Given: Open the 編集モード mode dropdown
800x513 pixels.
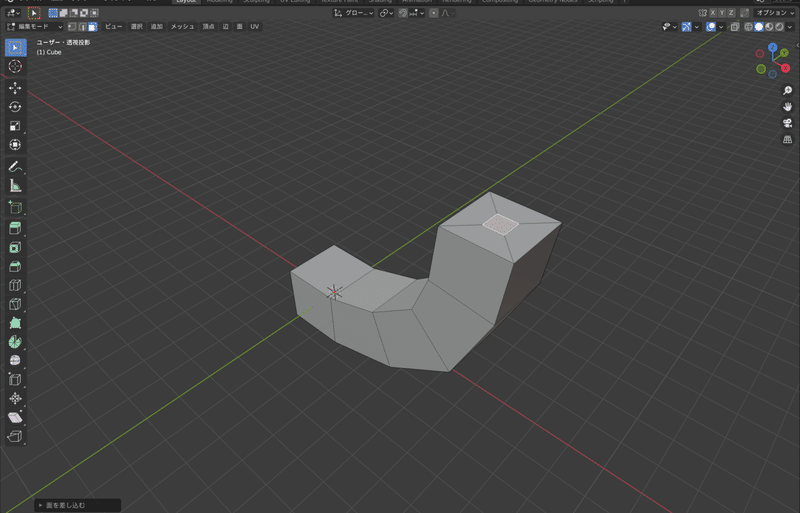Looking at the screenshot, I should pyautogui.click(x=34, y=26).
